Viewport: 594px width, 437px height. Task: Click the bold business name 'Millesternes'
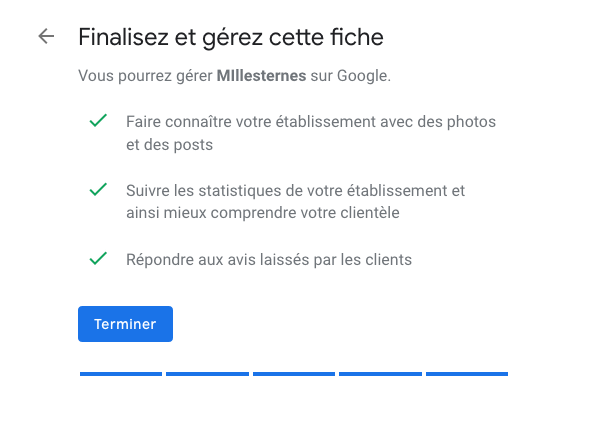pos(261,76)
